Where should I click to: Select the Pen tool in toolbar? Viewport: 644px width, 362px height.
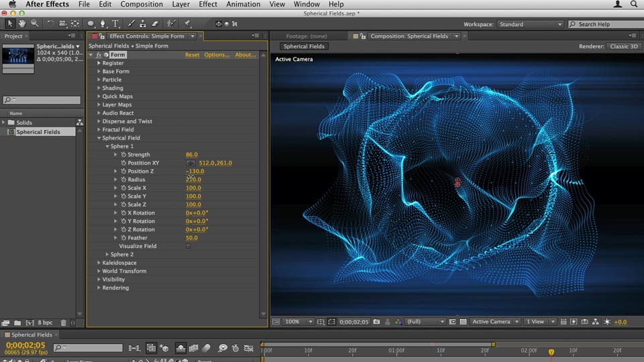point(103,23)
